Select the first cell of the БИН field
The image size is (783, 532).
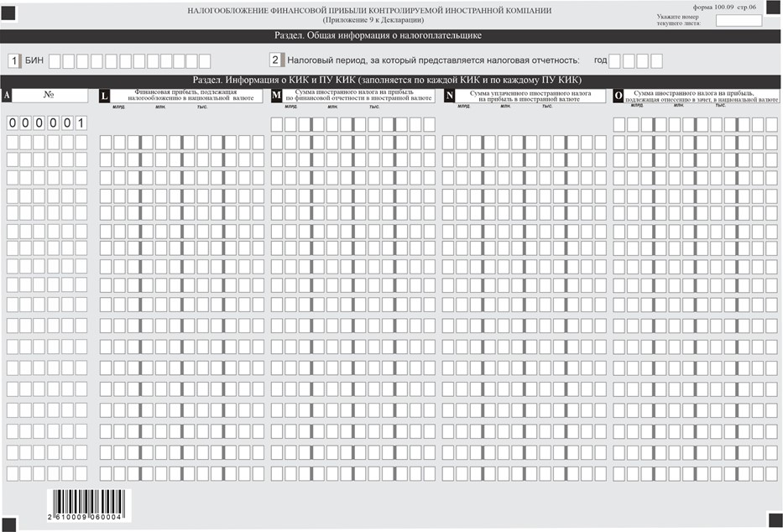tap(55, 60)
